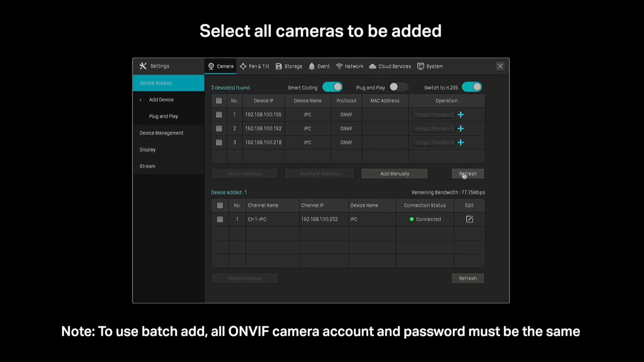Open the Event tab
644x362 pixels.
(319, 66)
